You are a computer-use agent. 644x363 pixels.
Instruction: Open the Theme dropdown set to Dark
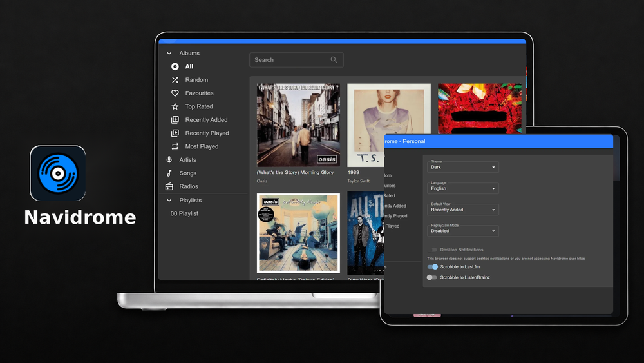(x=463, y=167)
